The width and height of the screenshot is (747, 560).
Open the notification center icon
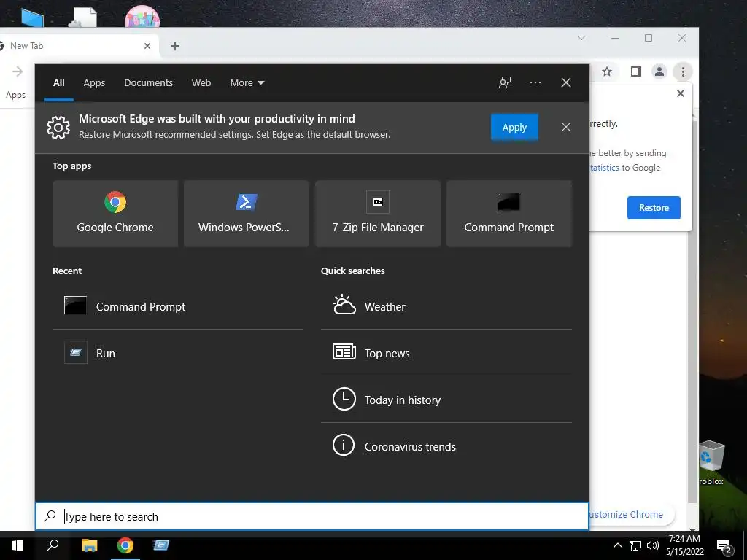(x=724, y=546)
